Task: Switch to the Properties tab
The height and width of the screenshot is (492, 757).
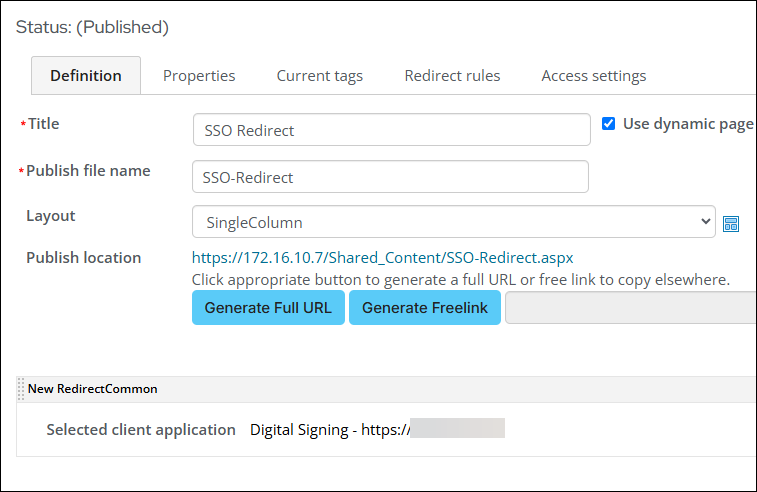Action: [x=199, y=75]
